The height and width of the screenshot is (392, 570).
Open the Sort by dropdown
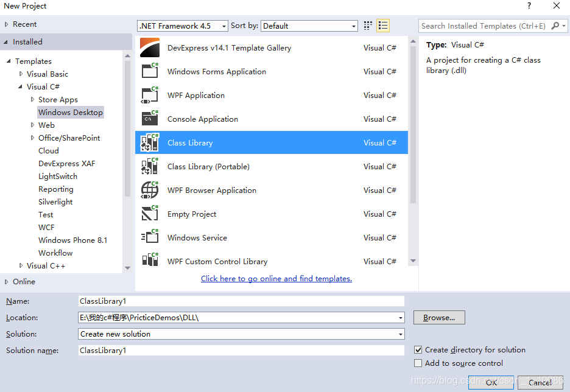(309, 26)
